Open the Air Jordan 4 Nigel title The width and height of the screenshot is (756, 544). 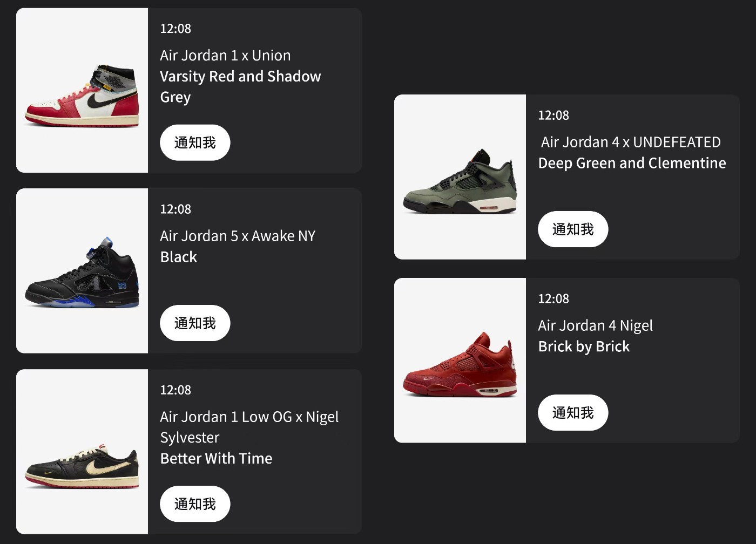(x=595, y=325)
